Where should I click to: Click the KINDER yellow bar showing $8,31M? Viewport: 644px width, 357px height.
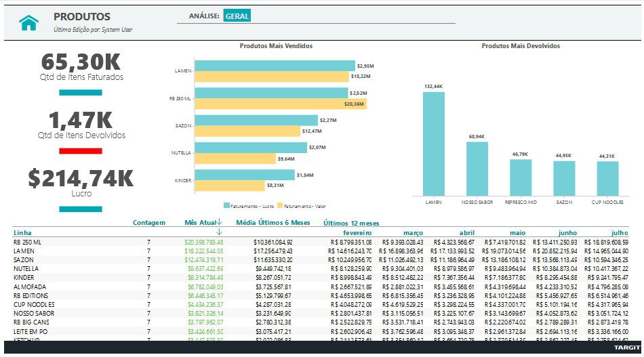coord(230,186)
